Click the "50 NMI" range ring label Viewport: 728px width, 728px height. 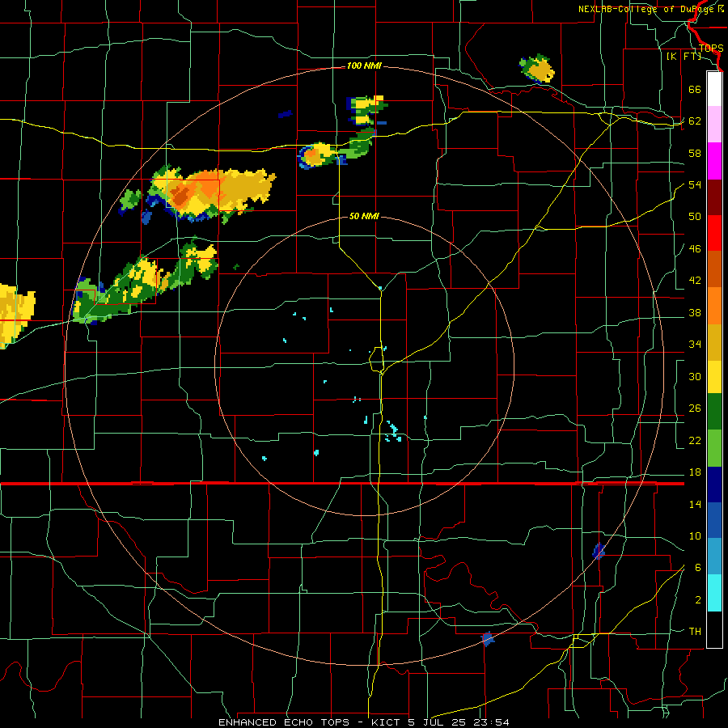(x=364, y=216)
